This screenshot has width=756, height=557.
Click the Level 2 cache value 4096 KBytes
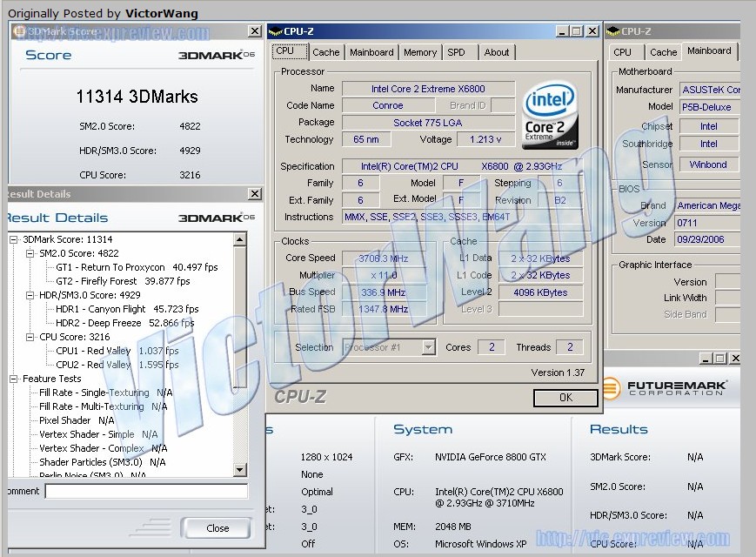[x=540, y=292]
